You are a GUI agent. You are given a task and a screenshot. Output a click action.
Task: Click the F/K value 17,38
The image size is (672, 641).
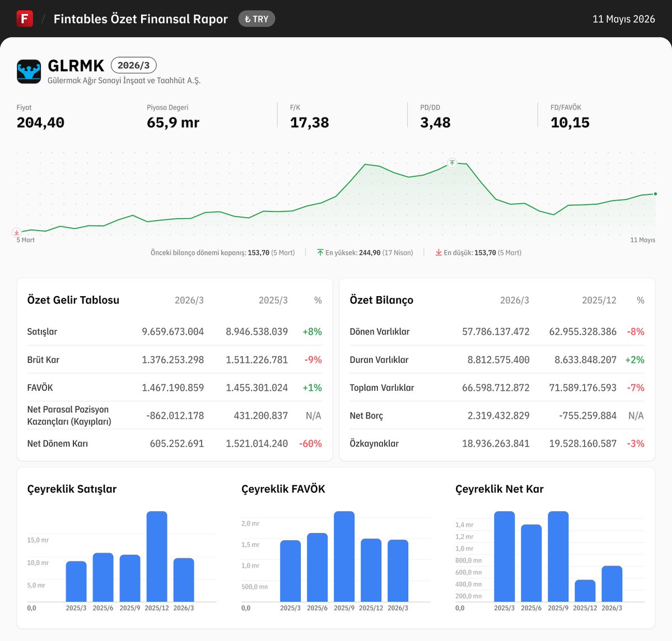[309, 123]
